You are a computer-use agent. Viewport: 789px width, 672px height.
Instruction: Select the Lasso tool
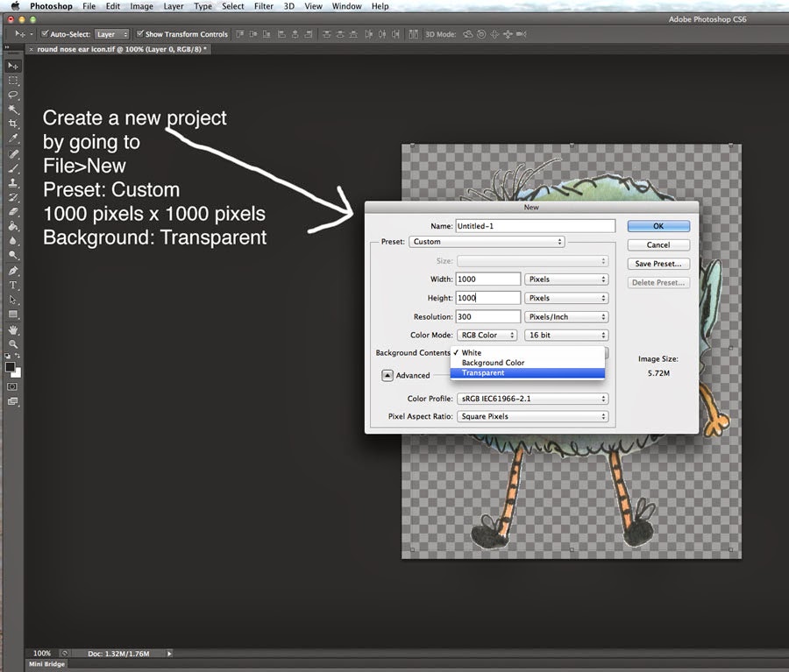(13, 95)
